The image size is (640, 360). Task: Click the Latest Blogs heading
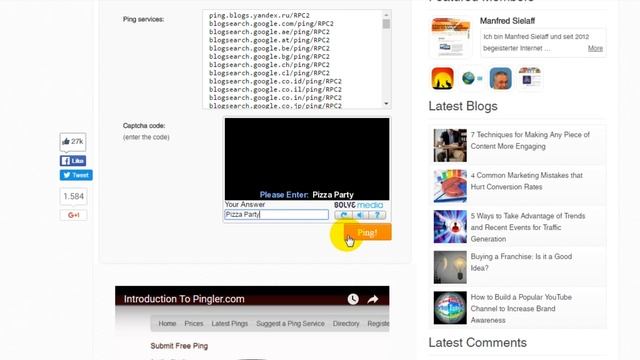[463, 106]
